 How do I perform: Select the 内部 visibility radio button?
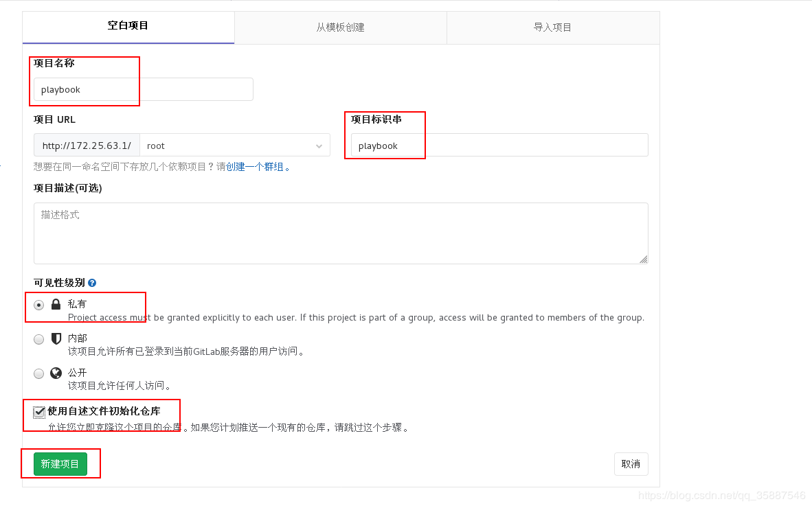click(38, 338)
